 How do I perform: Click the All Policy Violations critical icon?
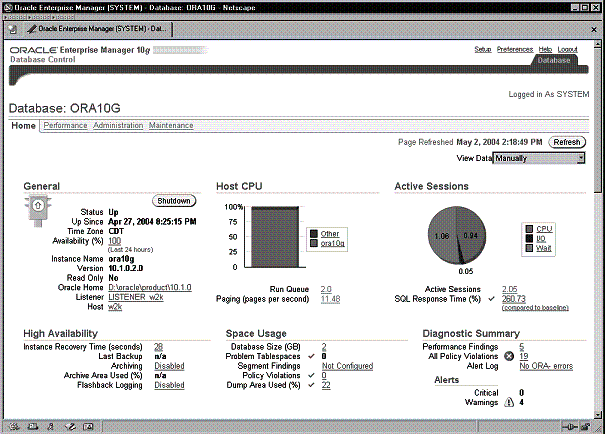click(509, 356)
